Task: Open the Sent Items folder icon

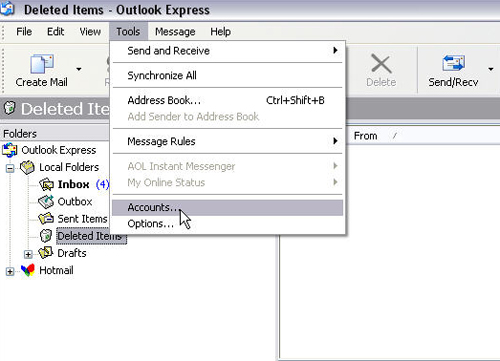Action: (x=46, y=219)
